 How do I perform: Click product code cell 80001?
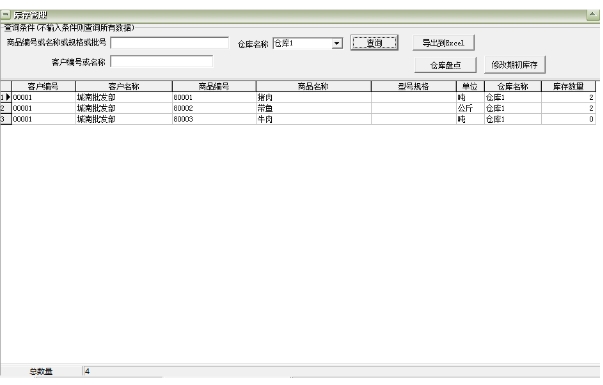214,97
